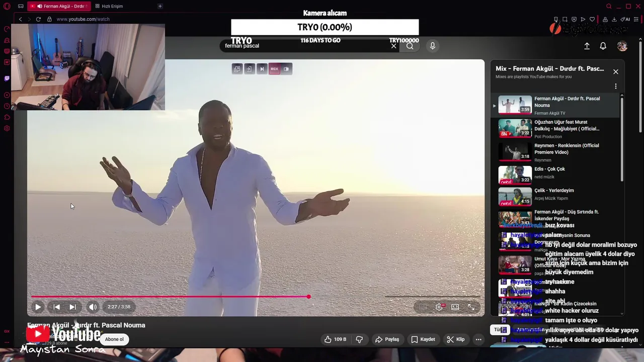Click the site security lock icon
The height and width of the screenshot is (362, 644).
(x=49, y=19)
